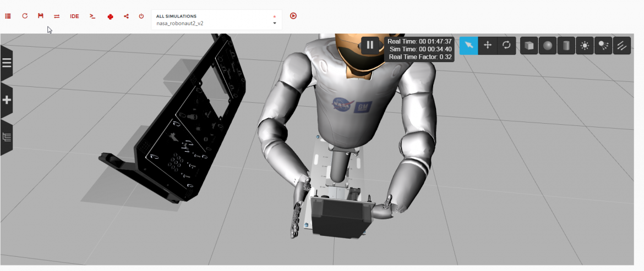
Task: Open the IDE button
Action: (x=74, y=16)
